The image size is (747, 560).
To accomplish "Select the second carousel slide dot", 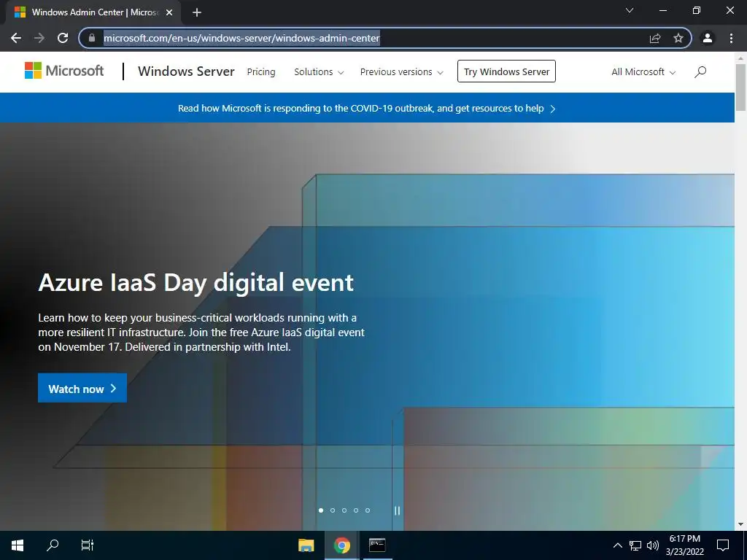I will coord(333,510).
